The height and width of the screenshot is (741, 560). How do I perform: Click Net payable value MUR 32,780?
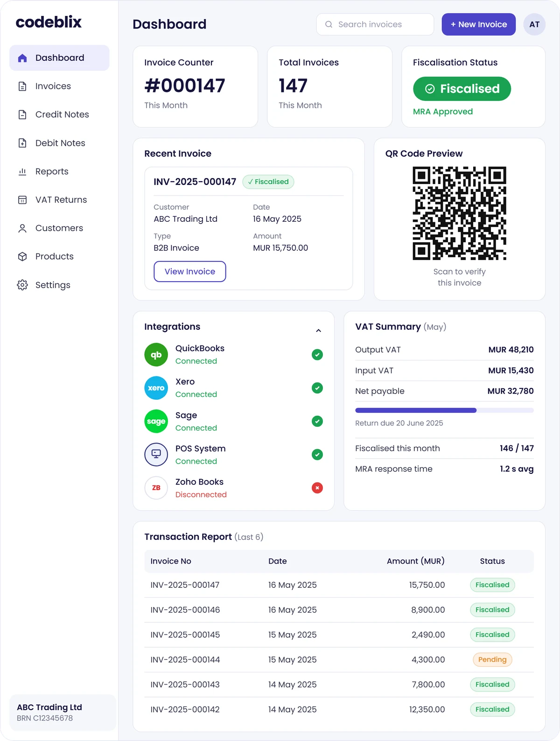(511, 391)
